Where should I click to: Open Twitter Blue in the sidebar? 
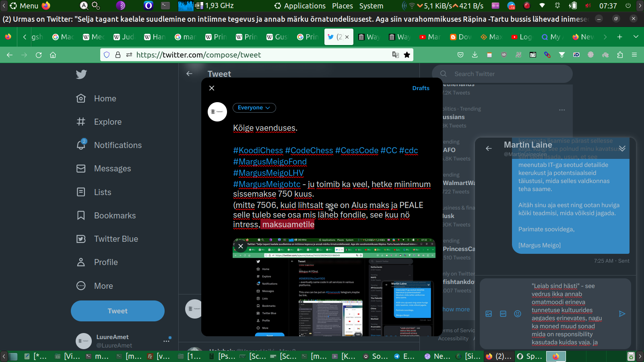click(107, 239)
